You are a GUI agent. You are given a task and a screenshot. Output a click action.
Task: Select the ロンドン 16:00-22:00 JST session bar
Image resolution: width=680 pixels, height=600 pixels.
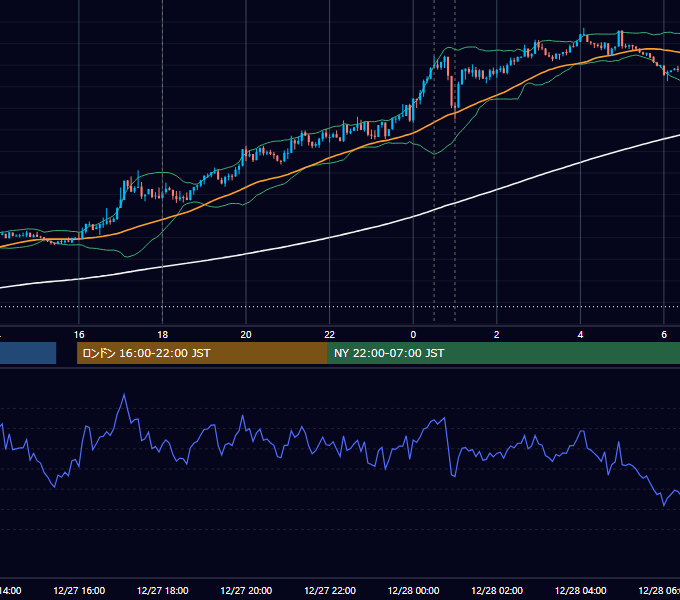(202, 353)
